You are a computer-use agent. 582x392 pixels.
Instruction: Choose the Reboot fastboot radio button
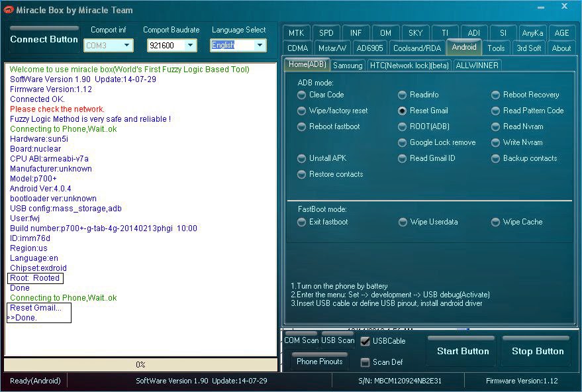pyautogui.click(x=301, y=127)
